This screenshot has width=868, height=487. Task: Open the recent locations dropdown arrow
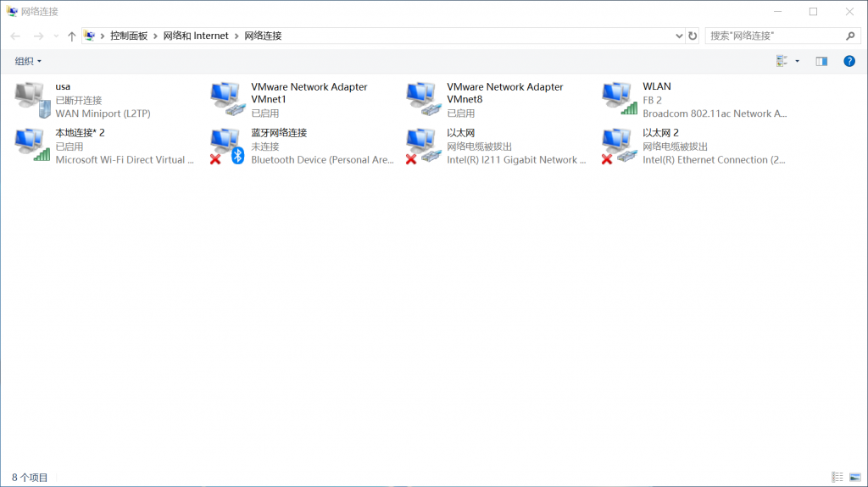[x=56, y=36]
